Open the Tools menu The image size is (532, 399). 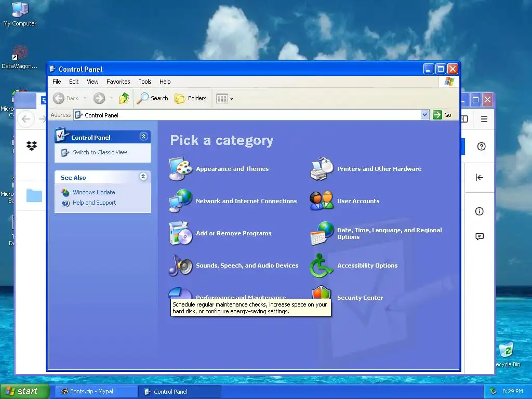(x=145, y=82)
